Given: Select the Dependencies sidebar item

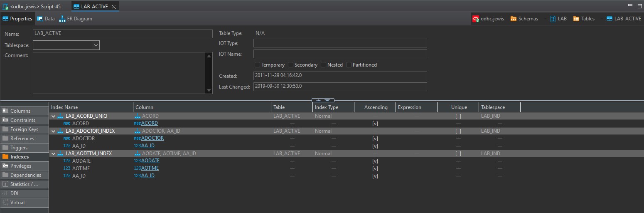Looking at the screenshot, I should click(24, 175).
